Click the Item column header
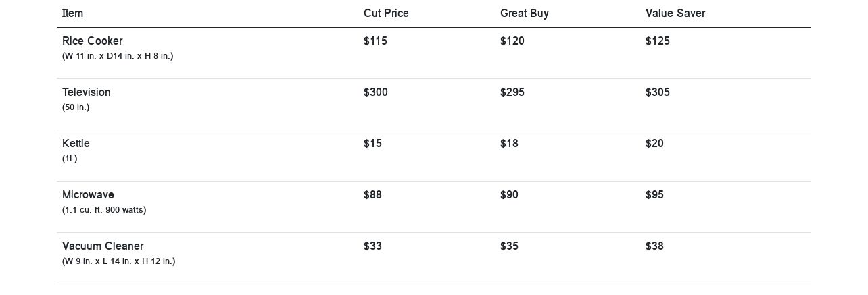 point(72,14)
